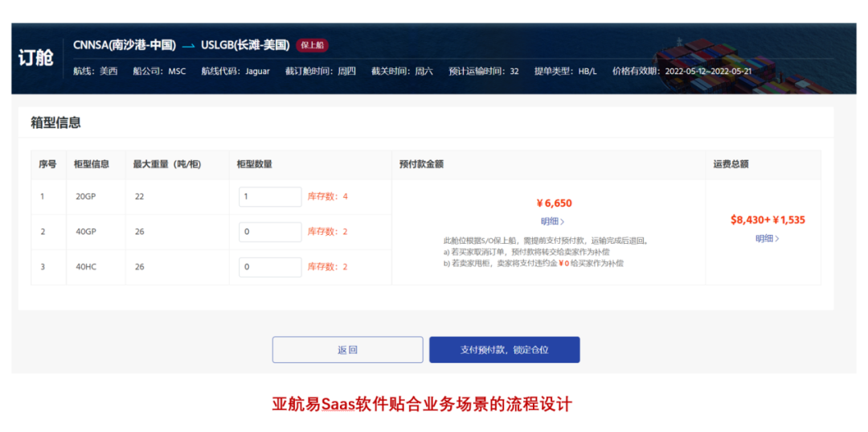Click the 订舱 page title
868x432 pixels.
click(35, 58)
